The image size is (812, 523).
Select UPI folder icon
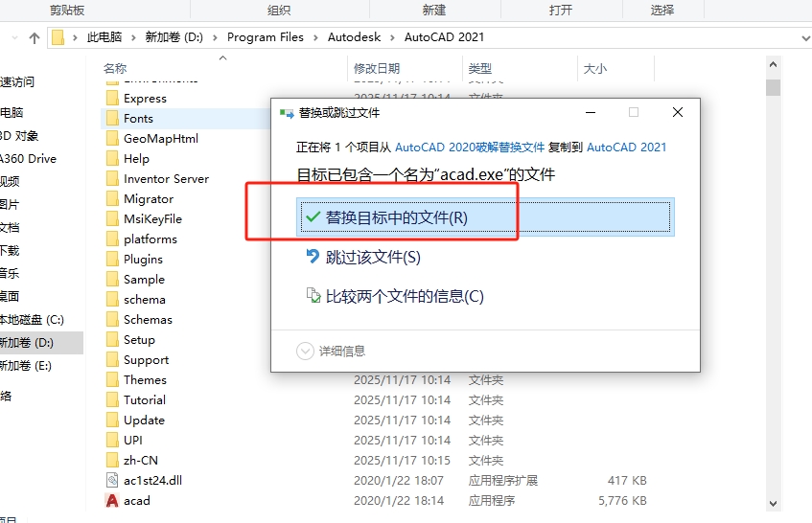pos(112,441)
